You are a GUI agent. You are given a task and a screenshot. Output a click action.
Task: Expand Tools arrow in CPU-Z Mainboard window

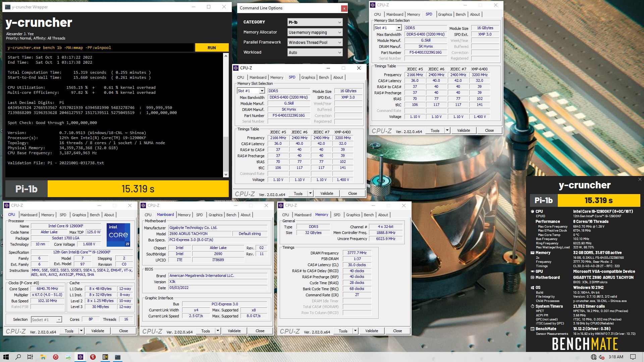pos(218,331)
